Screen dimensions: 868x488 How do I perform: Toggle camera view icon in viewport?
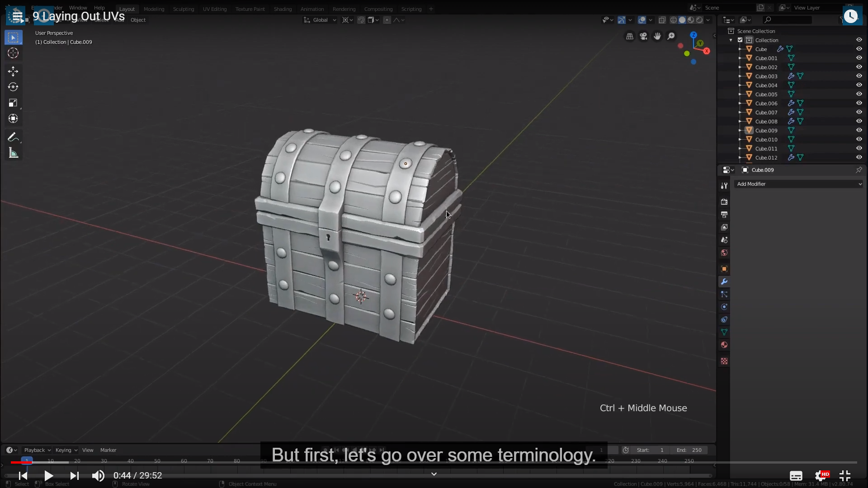(643, 36)
